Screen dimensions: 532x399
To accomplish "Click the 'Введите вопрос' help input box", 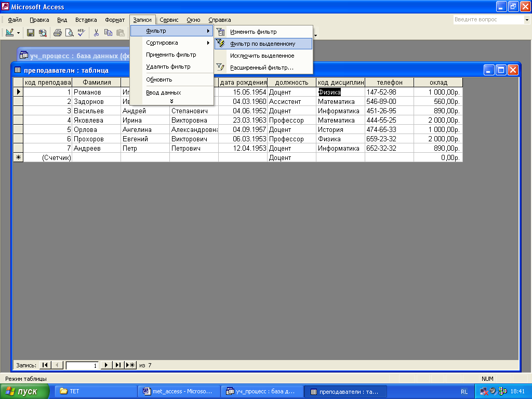I will pos(488,20).
